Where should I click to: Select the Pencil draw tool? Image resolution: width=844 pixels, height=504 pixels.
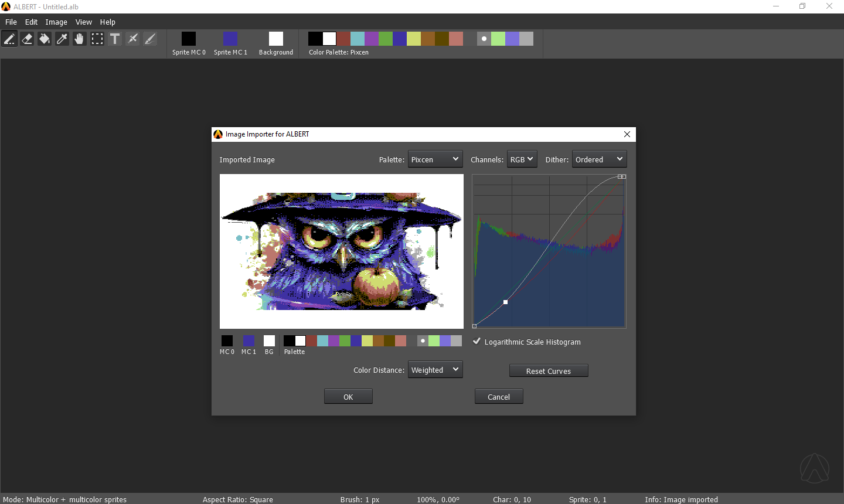(9, 39)
